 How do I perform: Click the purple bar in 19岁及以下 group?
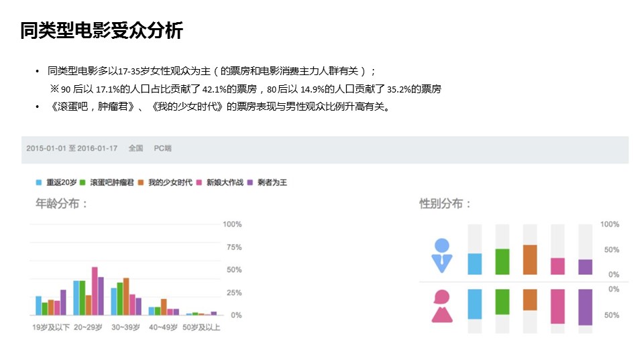(x=63, y=302)
